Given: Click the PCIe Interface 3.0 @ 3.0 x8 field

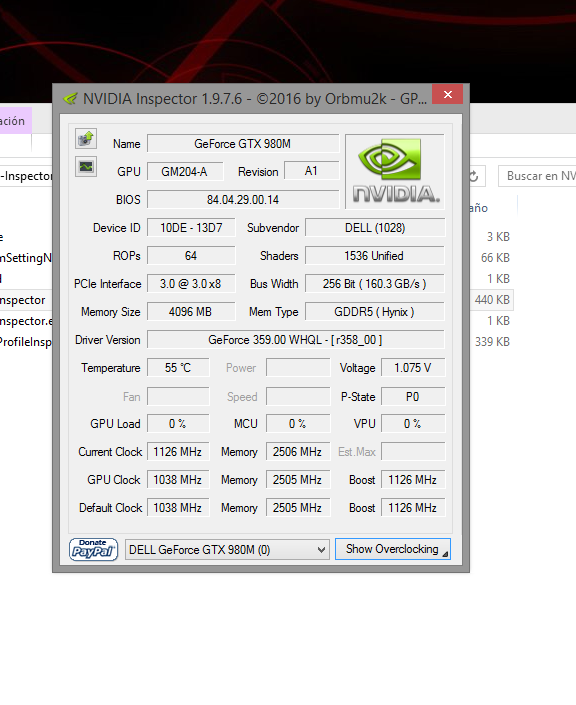Looking at the screenshot, I should [x=191, y=284].
